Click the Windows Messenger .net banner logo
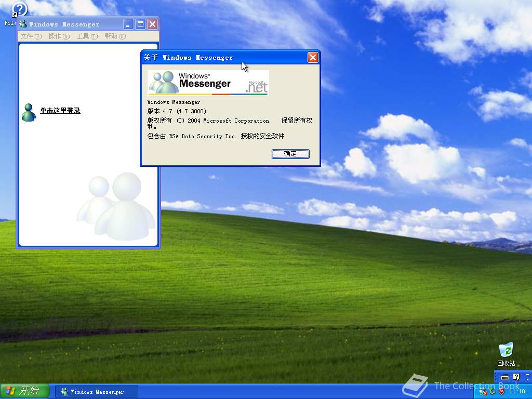Viewport: 532px width, 399px height. pyautogui.click(x=208, y=83)
